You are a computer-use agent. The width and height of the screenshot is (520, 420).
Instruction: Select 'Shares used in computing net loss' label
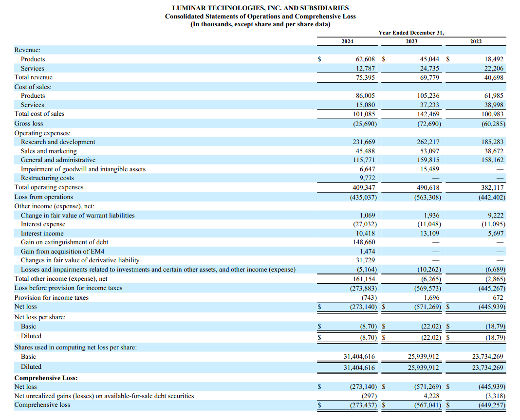75,347
